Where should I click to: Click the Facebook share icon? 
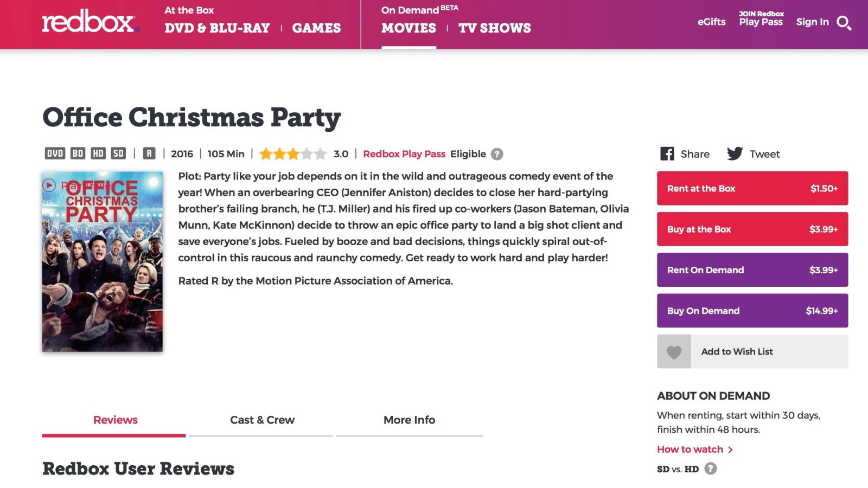point(667,154)
